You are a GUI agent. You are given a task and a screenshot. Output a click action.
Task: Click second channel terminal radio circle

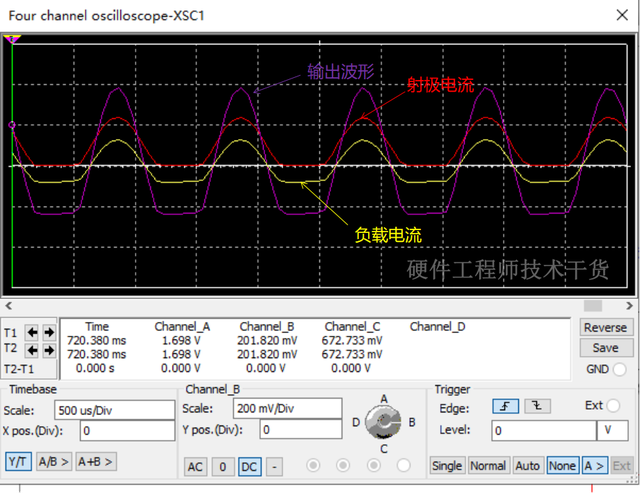tap(343, 465)
